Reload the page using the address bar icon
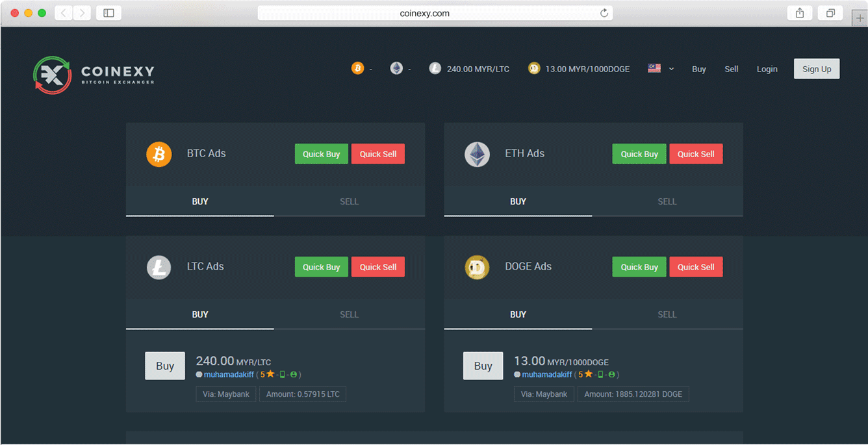 pyautogui.click(x=604, y=13)
